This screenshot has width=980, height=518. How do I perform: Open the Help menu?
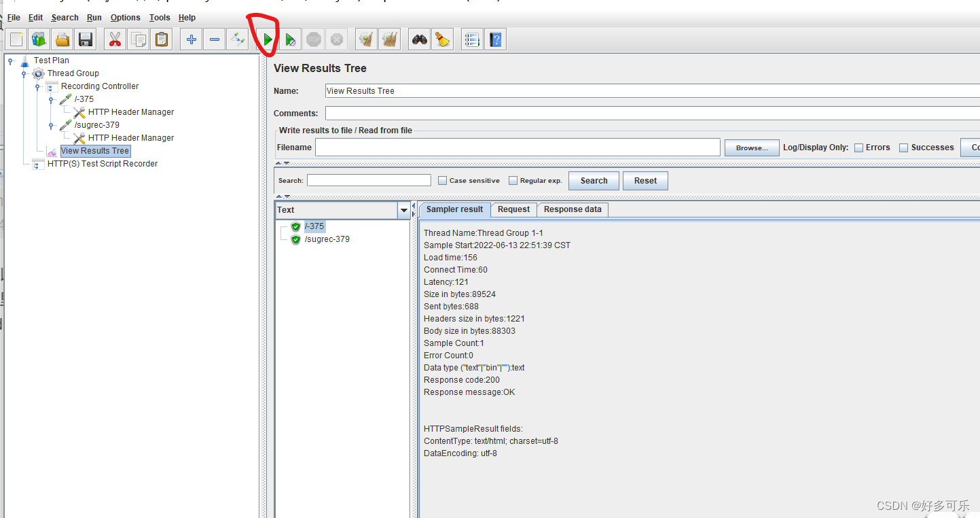coord(187,18)
